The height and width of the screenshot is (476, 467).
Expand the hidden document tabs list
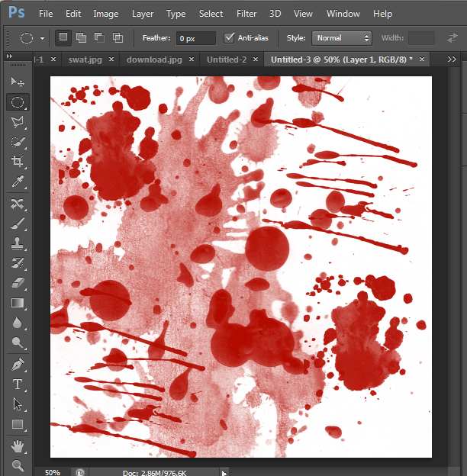pyautogui.click(x=452, y=59)
